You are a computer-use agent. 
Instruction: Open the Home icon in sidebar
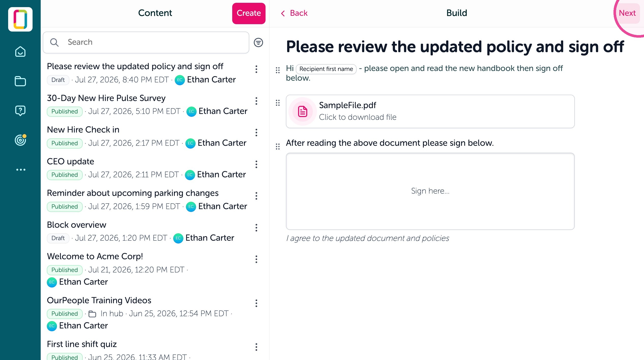[20, 52]
